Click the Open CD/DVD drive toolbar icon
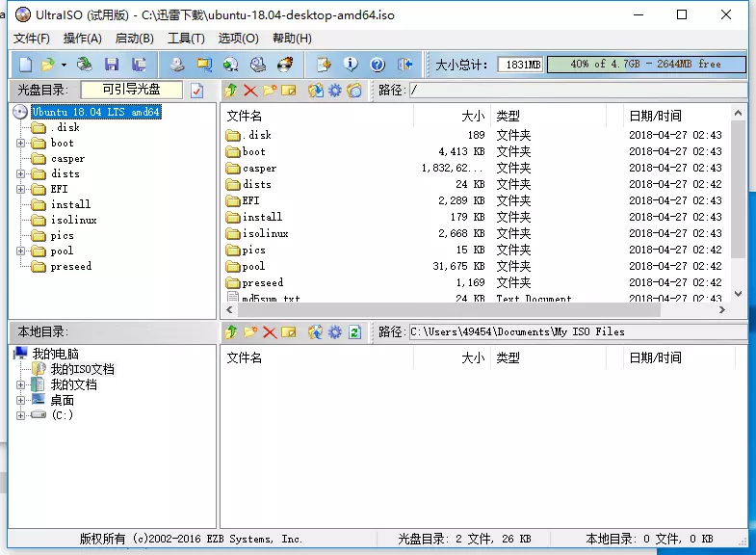 [85, 65]
